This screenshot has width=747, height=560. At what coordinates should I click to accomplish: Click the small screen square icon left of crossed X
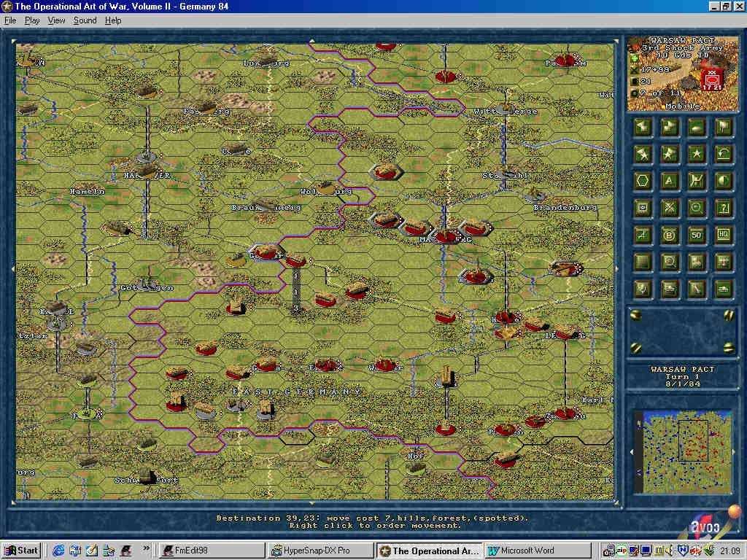642,208
